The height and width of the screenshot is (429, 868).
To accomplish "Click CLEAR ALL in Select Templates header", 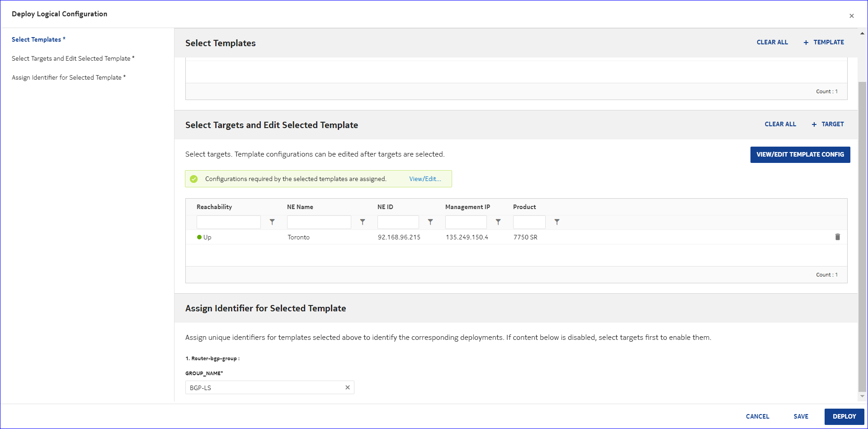I will tap(772, 42).
